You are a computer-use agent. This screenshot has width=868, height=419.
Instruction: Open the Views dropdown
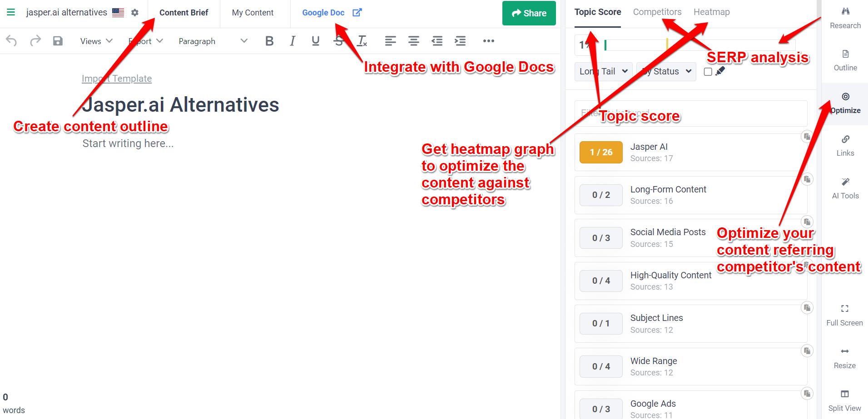(96, 41)
